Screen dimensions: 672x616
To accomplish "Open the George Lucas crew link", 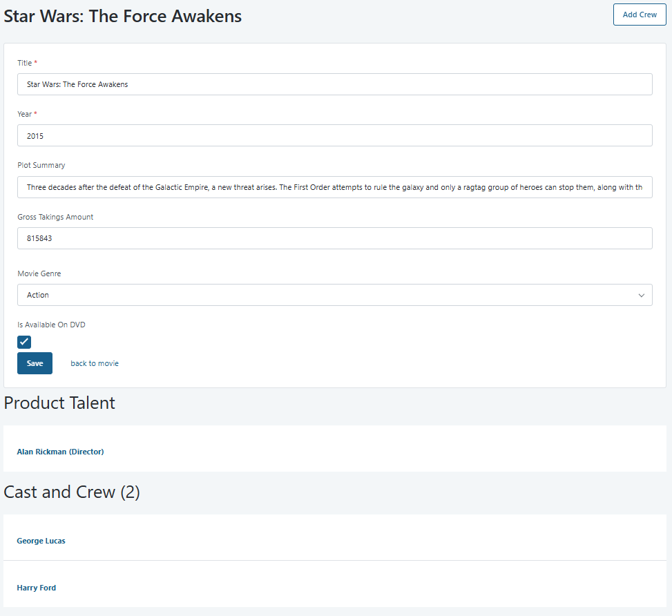I will click(41, 541).
